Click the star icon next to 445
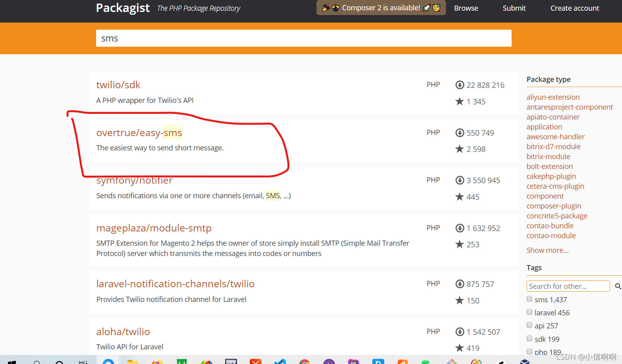Viewport: 622px width, 364px height. tap(459, 197)
